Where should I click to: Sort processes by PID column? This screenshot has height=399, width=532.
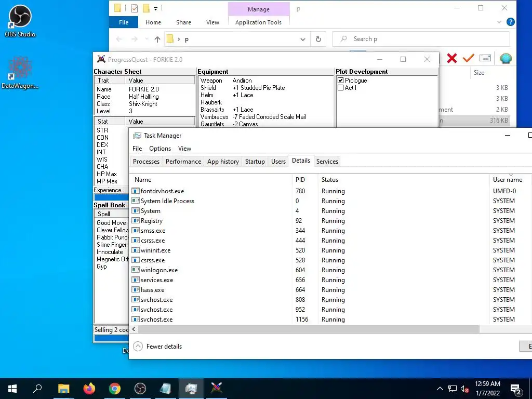pyautogui.click(x=304, y=180)
